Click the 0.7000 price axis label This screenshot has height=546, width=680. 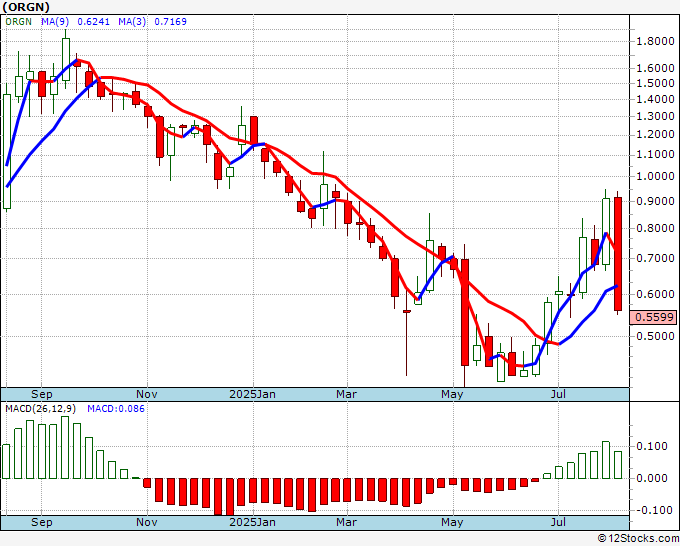(x=655, y=258)
